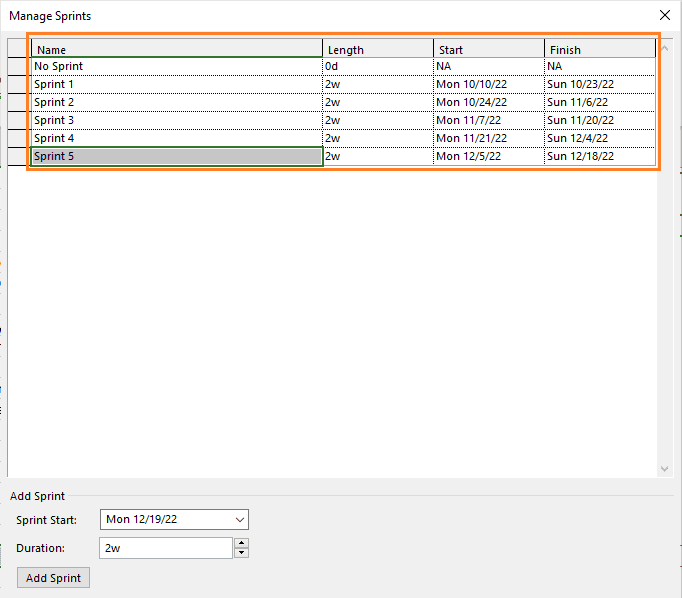The width and height of the screenshot is (682, 598).
Task: Decrease Duration with the down spinner arrow
Action: (241, 553)
